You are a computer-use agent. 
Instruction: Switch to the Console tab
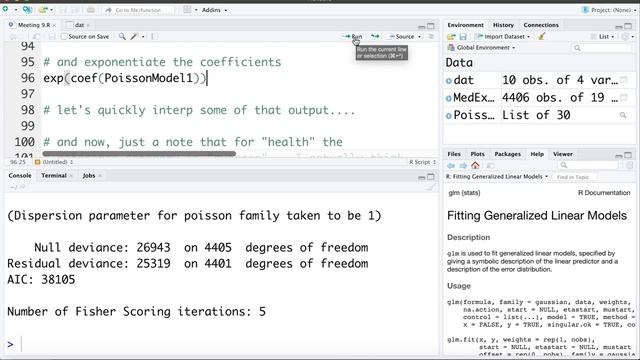pos(20,176)
